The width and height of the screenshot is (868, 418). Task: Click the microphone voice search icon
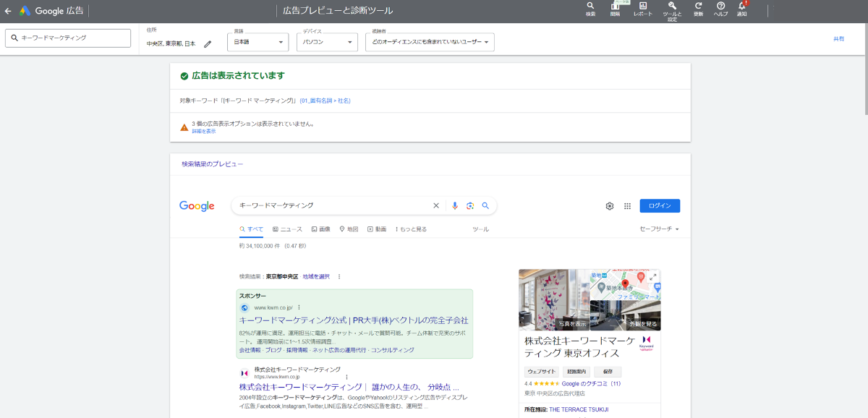tap(455, 206)
